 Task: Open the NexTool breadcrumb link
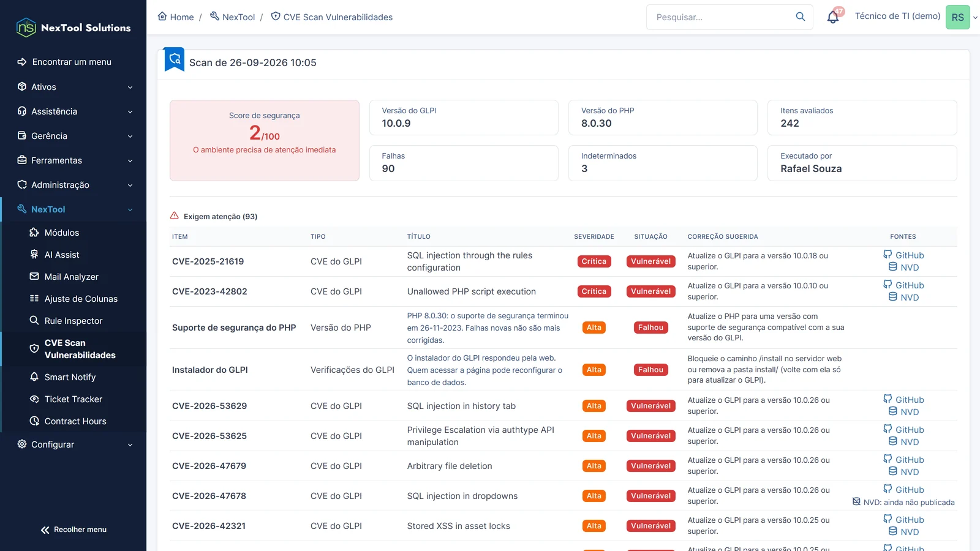click(232, 17)
